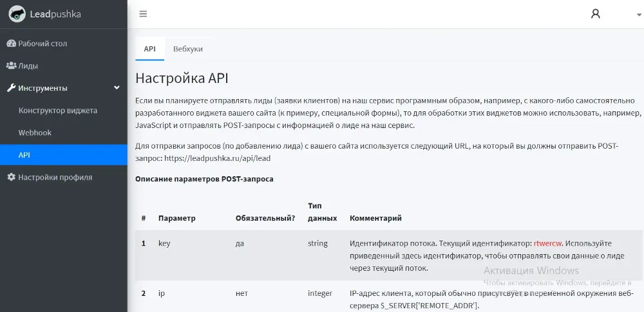
Task: Click the # column header
Action: pos(144,219)
